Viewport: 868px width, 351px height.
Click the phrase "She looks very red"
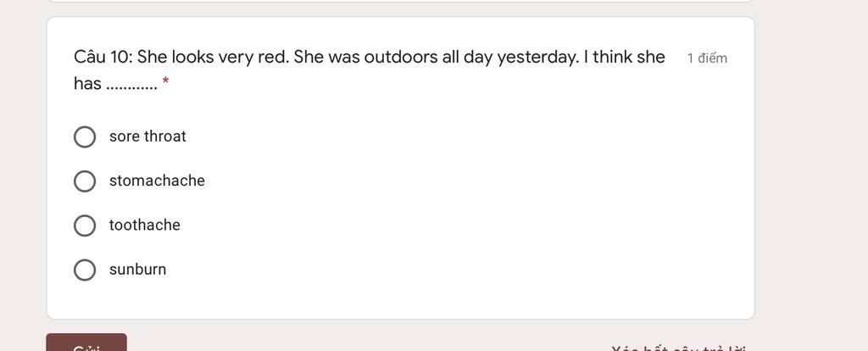coord(211,57)
